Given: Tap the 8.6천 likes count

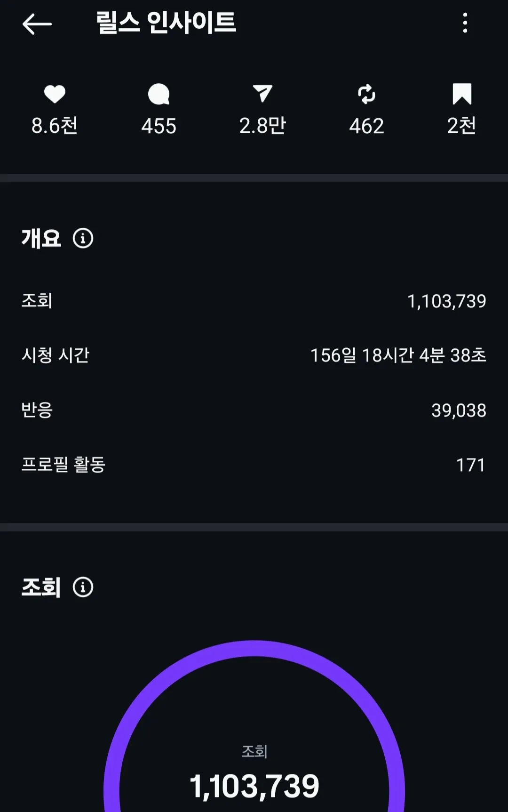Looking at the screenshot, I should point(55,126).
